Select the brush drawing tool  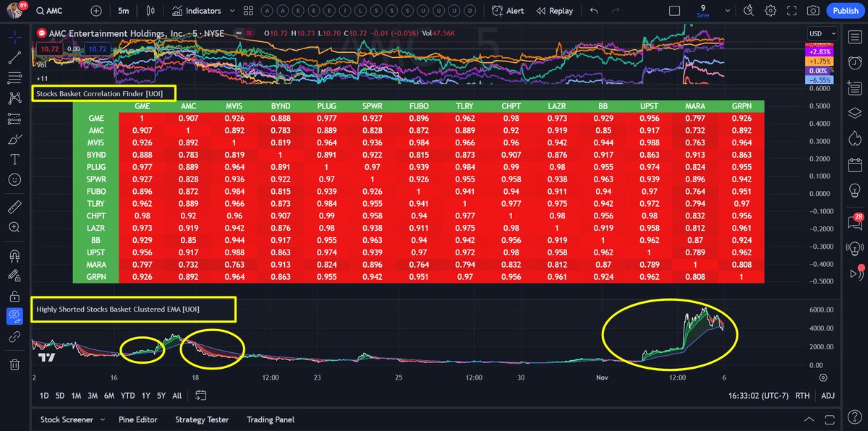coord(14,139)
